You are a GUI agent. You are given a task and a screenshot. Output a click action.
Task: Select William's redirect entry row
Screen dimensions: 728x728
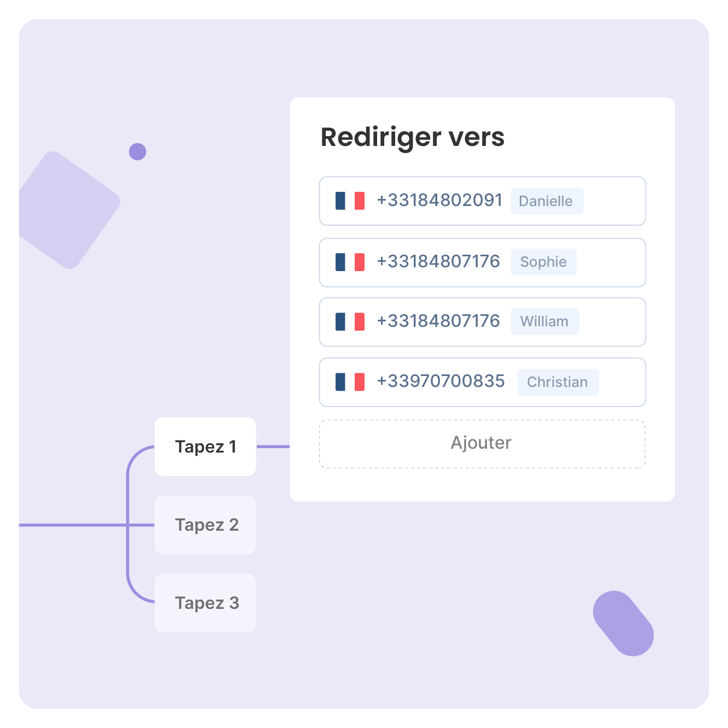pos(482,321)
